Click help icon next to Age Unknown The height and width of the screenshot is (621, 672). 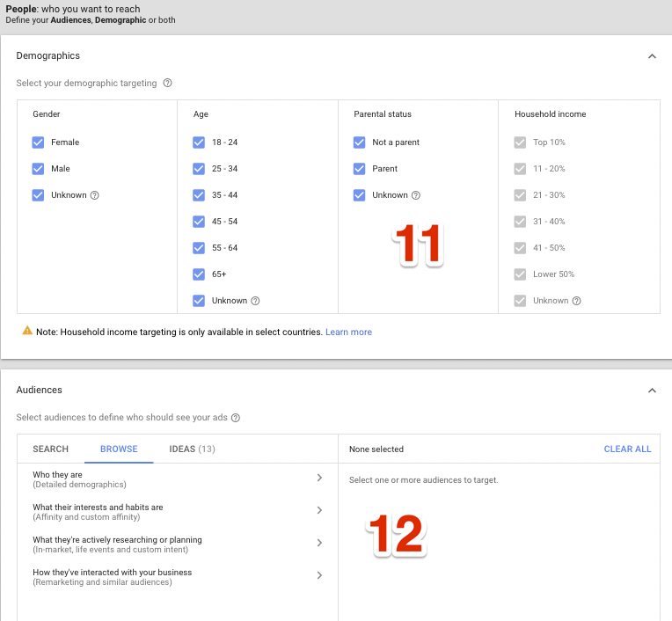(x=255, y=301)
